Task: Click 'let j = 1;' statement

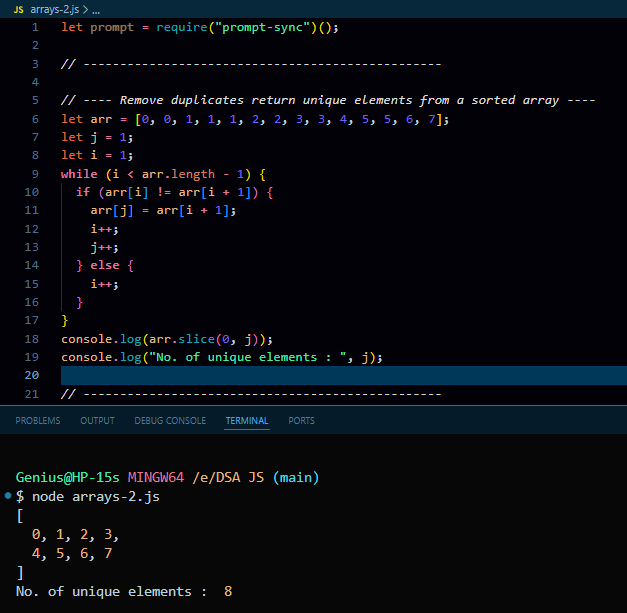Action: click(97, 138)
